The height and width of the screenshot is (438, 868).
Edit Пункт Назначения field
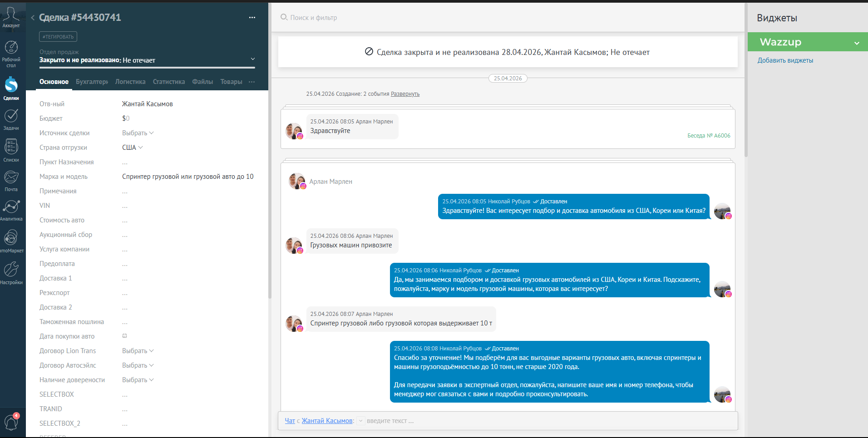click(x=125, y=162)
